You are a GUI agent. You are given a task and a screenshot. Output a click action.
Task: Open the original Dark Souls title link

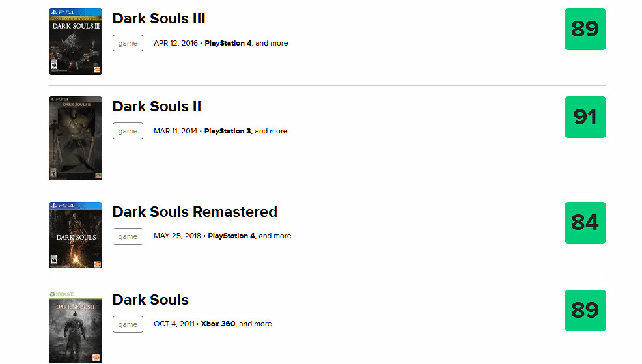click(150, 300)
